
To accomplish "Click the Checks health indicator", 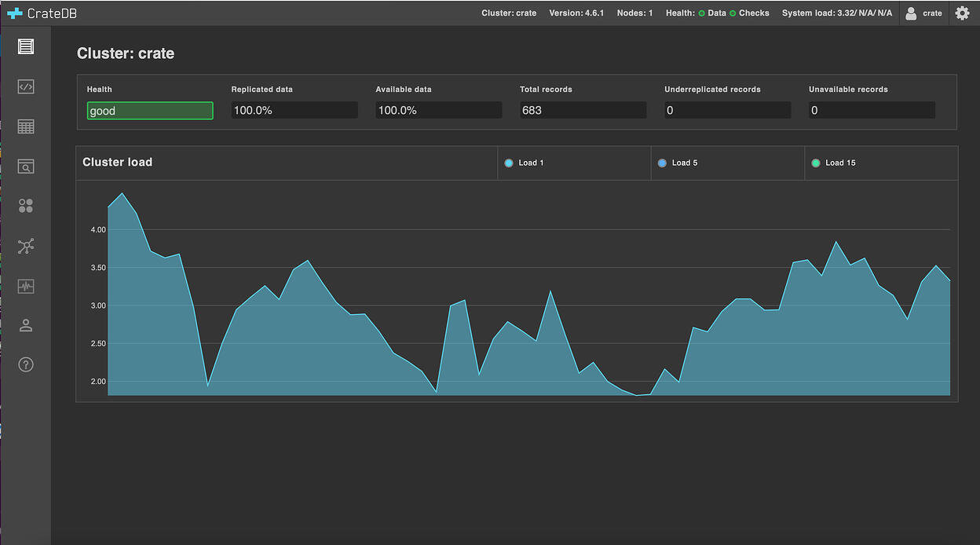I will (749, 13).
